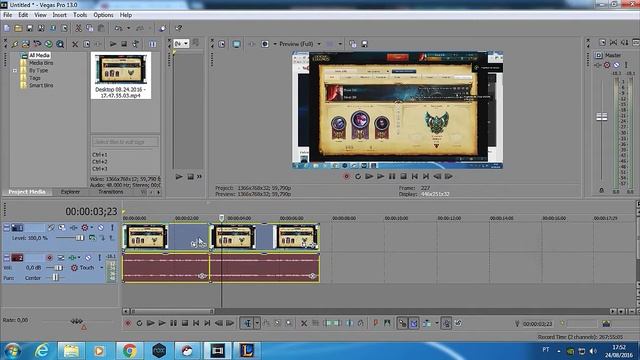The width and height of the screenshot is (640, 360).
Task: Save preview snapshot to file icon
Action: pos(364,44)
